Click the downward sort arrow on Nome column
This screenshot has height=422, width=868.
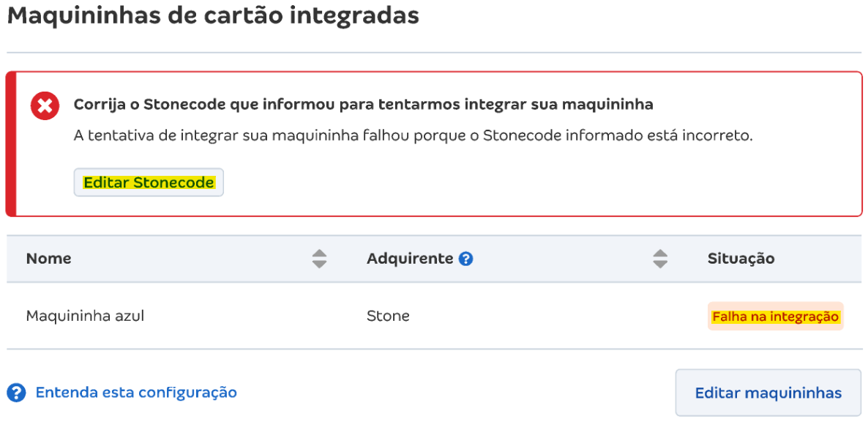[320, 263]
